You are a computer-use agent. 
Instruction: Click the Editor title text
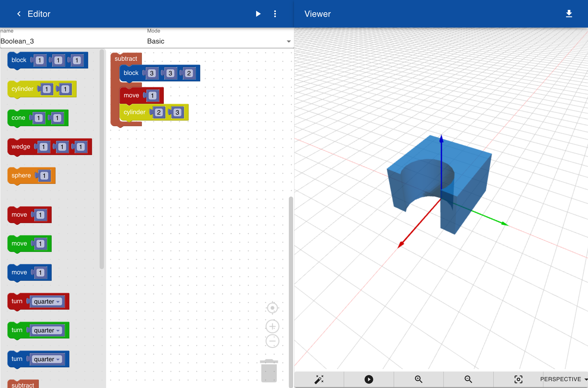pyautogui.click(x=39, y=14)
